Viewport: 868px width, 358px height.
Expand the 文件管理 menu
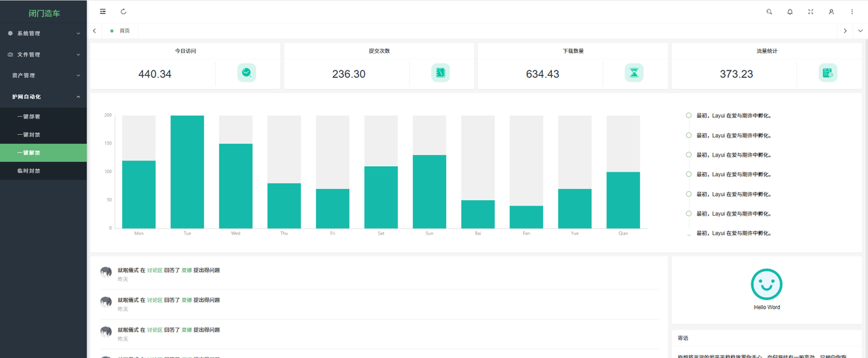point(43,54)
